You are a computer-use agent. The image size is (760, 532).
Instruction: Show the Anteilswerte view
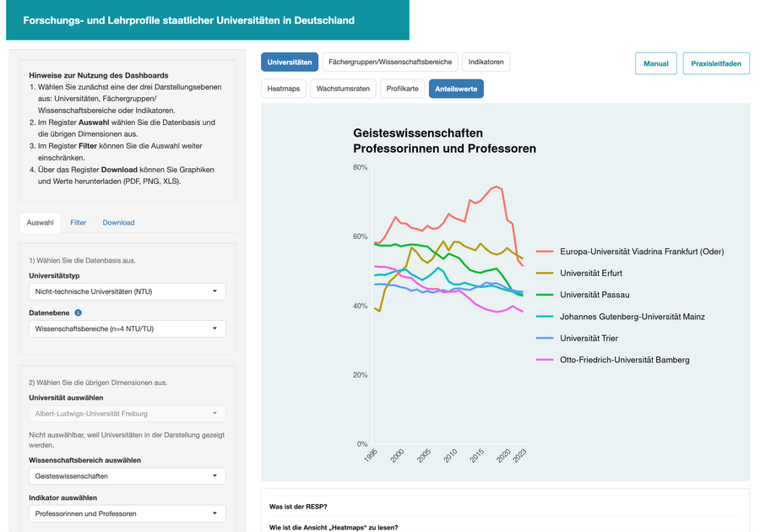[456, 89]
